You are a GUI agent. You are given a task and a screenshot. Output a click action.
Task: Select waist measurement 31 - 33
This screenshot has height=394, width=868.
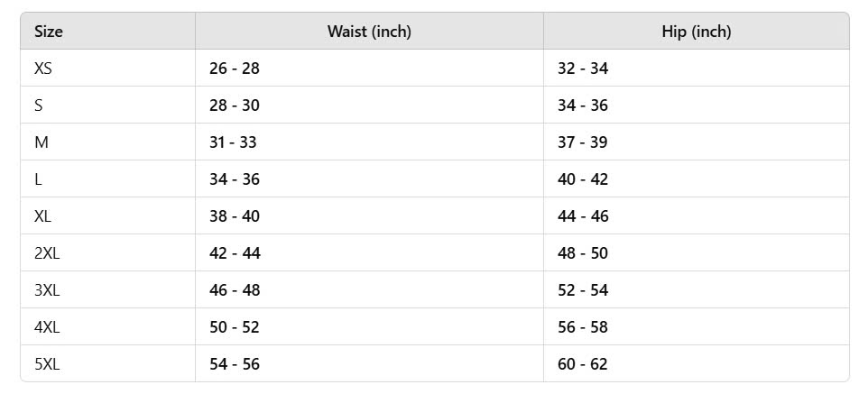pos(234,142)
